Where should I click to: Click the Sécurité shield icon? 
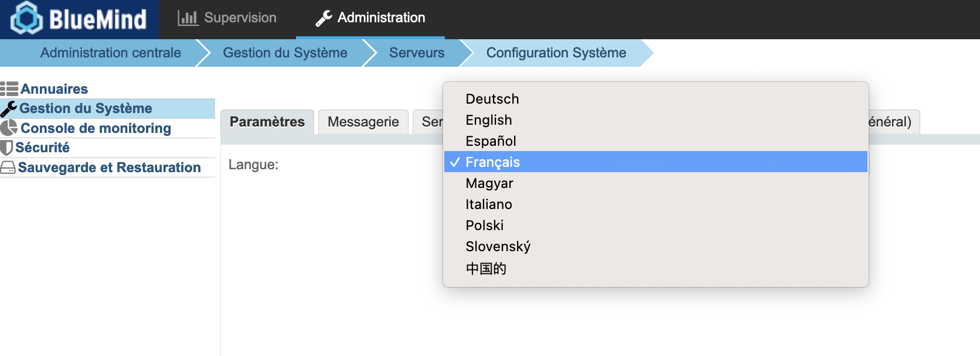coord(6,148)
